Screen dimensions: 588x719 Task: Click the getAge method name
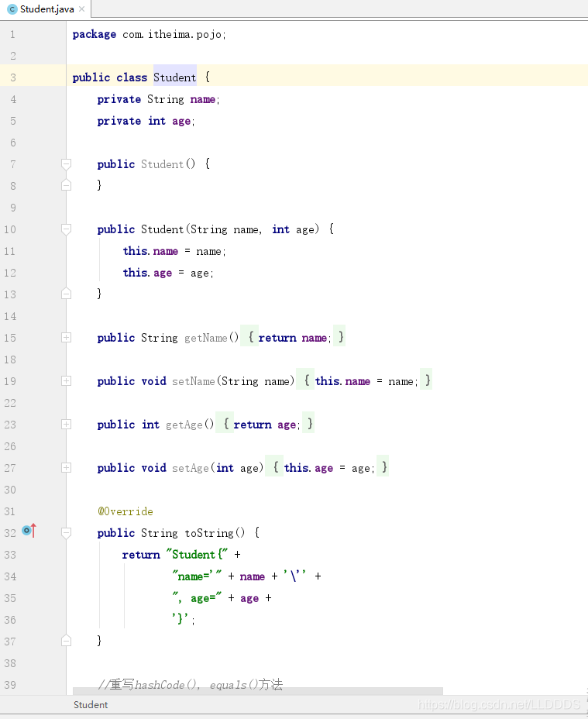coord(184,425)
